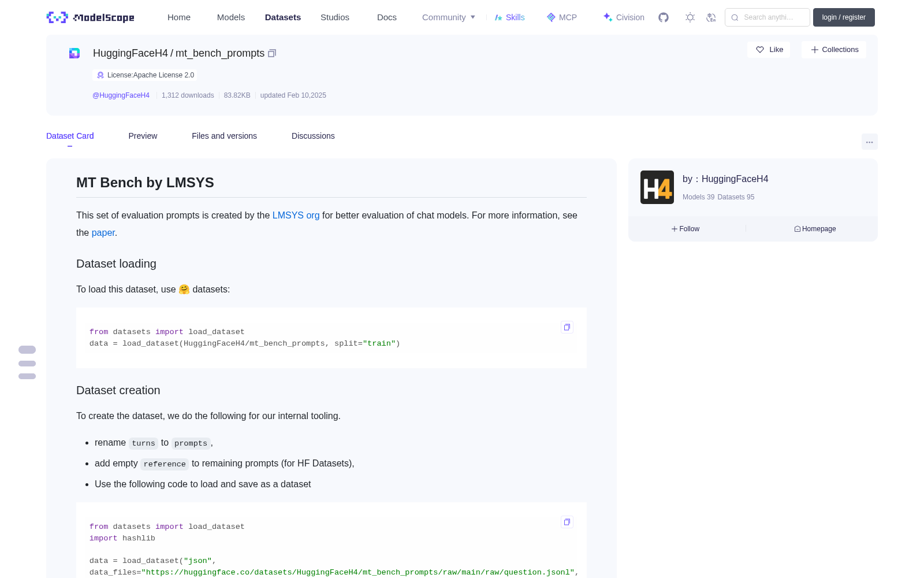Open the three-dot more options button
The width and height of the screenshot is (924, 578).
[869, 142]
